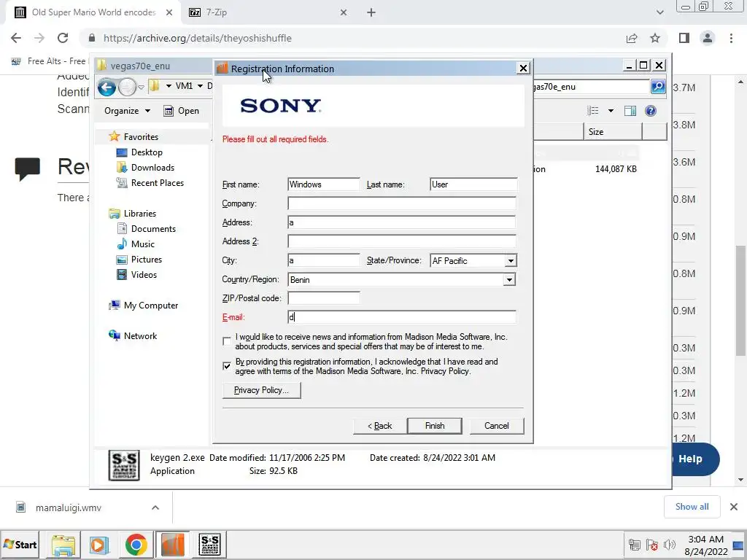Enable the news and information checkbox
This screenshot has height=560, width=747.
tap(227, 341)
